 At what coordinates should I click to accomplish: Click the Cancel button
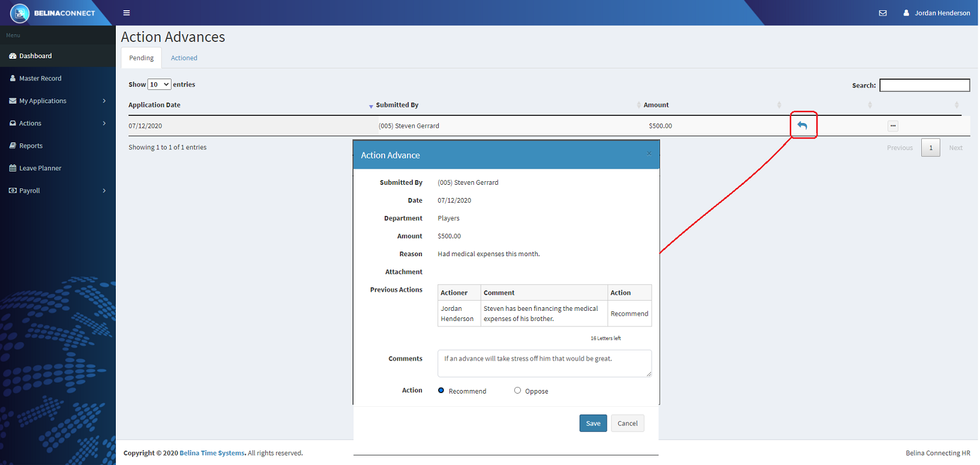(628, 423)
